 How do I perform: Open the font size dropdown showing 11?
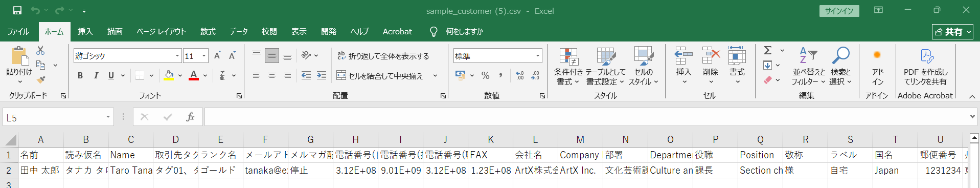[204, 56]
